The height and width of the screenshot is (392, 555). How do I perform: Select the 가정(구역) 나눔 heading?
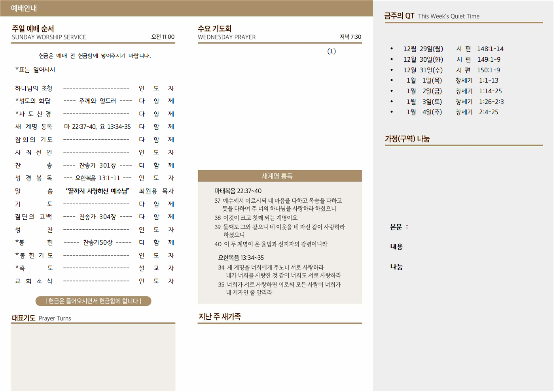coord(407,139)
